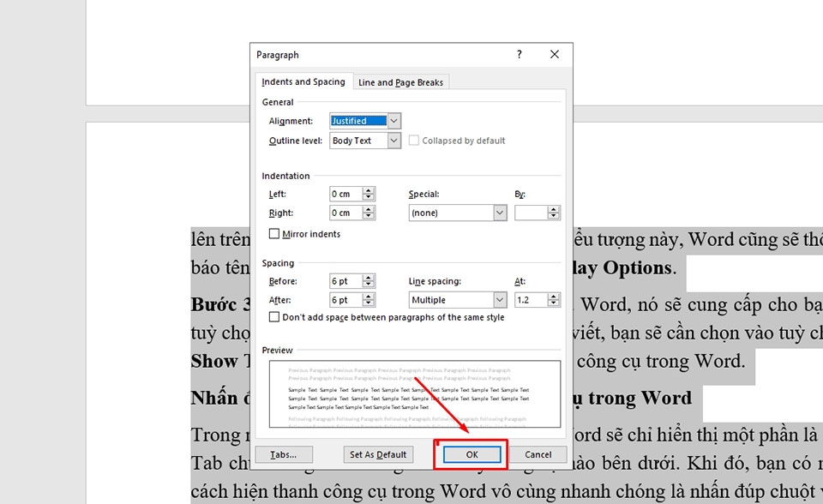Confirm paragraph settings with OK
Image resolution: width=823 pixels, height=504 pixels.
(x=470, y=454)
